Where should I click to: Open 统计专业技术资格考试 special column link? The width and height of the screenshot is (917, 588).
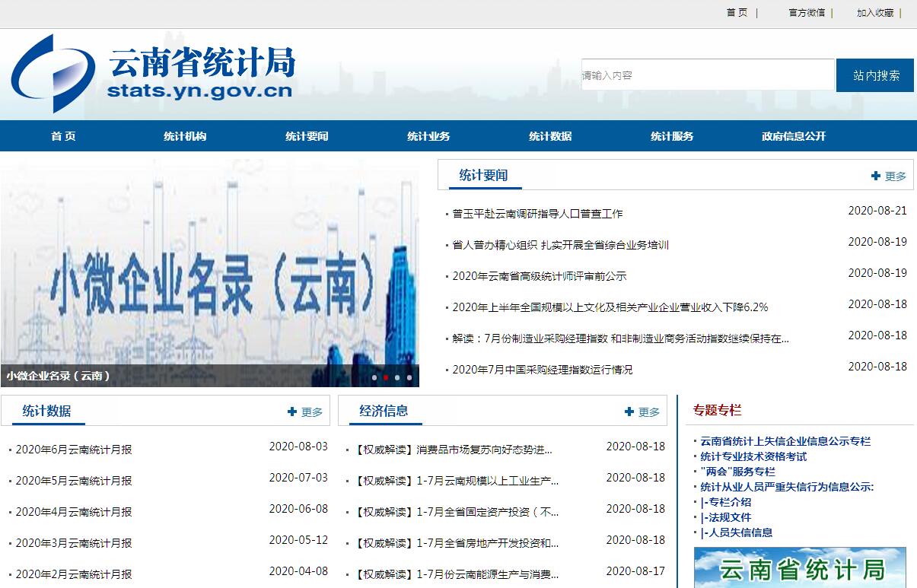point(753,456)
